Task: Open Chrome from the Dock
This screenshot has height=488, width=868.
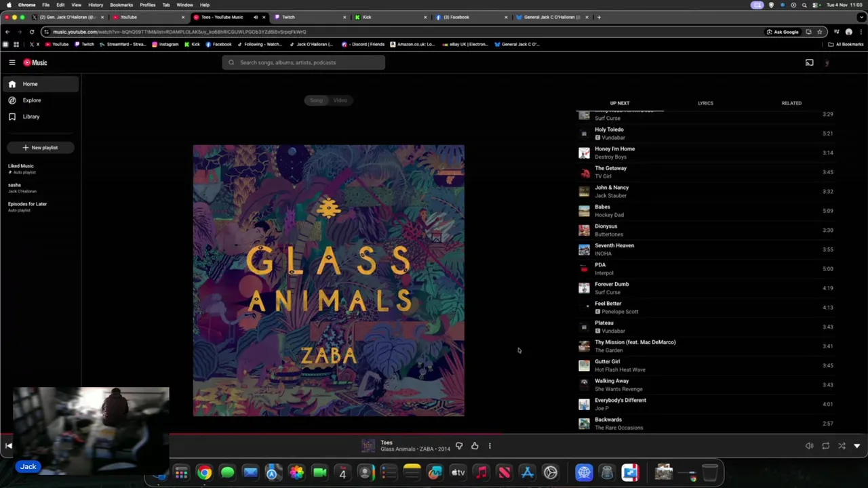Action: coord(204,472)
